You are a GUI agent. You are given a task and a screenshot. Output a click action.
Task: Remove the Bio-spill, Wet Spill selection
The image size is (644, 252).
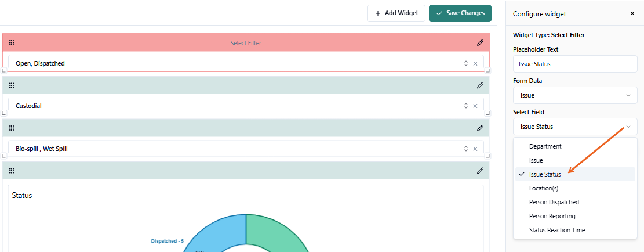click(x=475, y=149)
